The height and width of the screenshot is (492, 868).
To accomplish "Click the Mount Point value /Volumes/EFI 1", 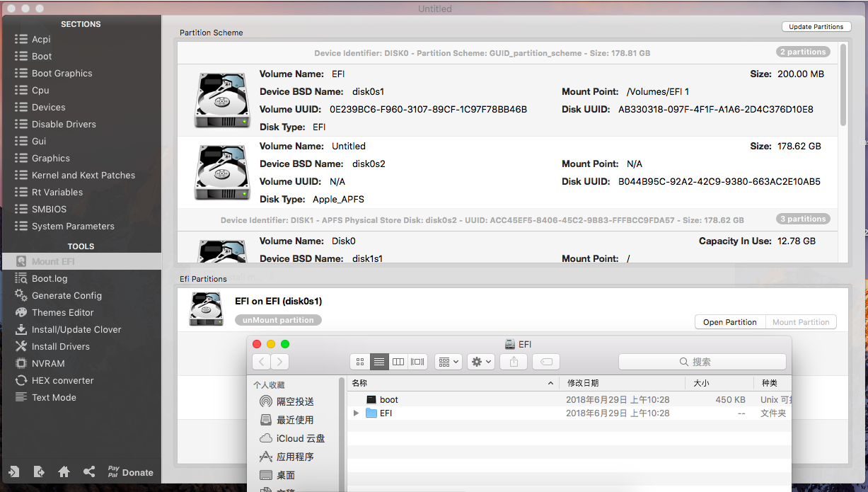I will (658, 91).
